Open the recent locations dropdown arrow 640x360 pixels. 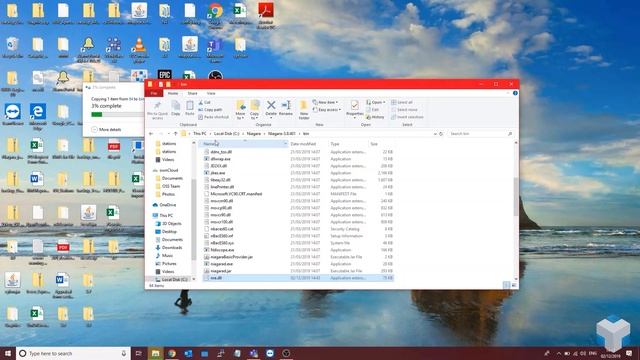tap(169, 134)
